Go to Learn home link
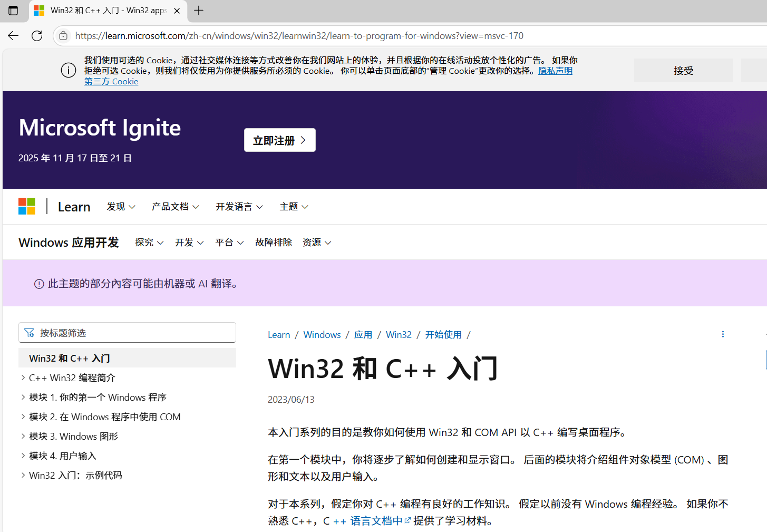 tap(74, 207)
